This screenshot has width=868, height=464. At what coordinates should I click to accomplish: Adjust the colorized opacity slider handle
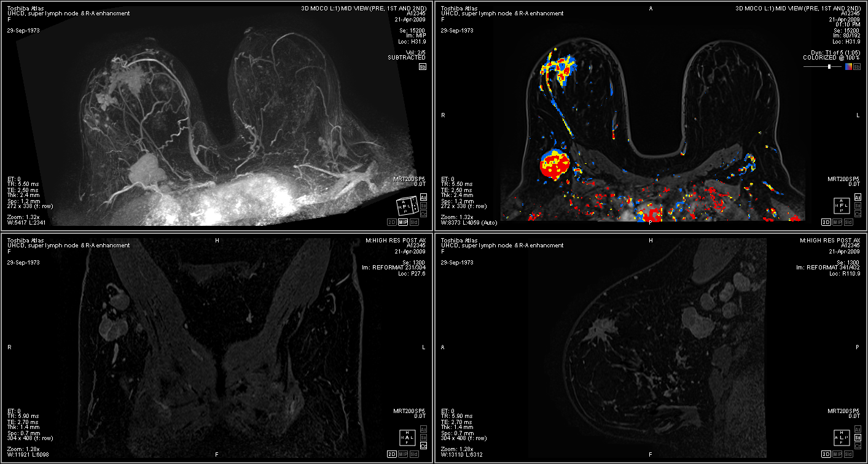829,66
